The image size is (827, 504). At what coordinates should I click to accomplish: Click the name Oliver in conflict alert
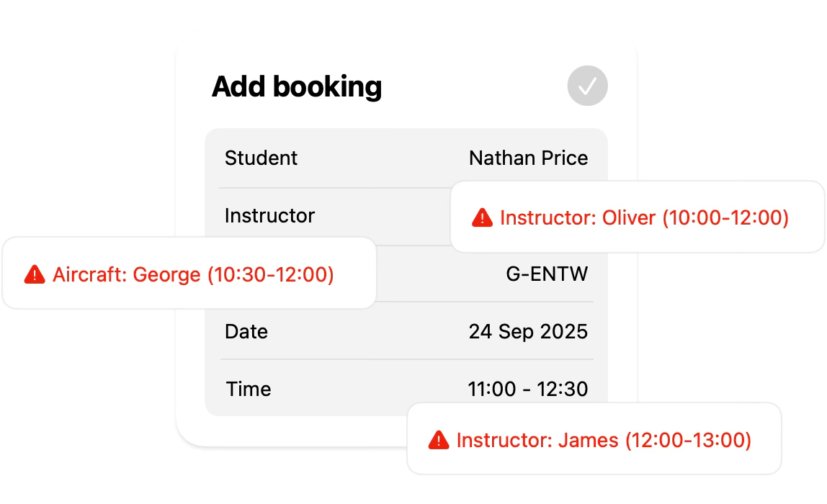click(x=629, y=217)
